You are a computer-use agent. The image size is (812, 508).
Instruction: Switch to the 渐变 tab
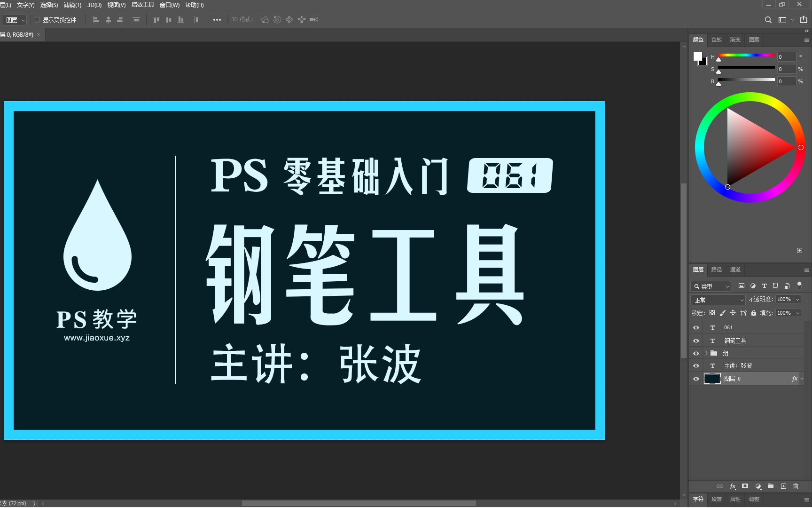click(735, 40)
